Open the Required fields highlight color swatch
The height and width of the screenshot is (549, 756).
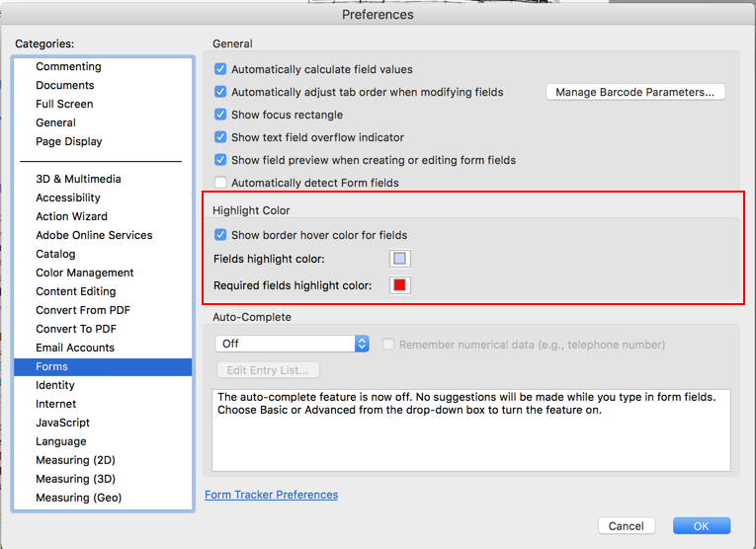tap(399, 284)
